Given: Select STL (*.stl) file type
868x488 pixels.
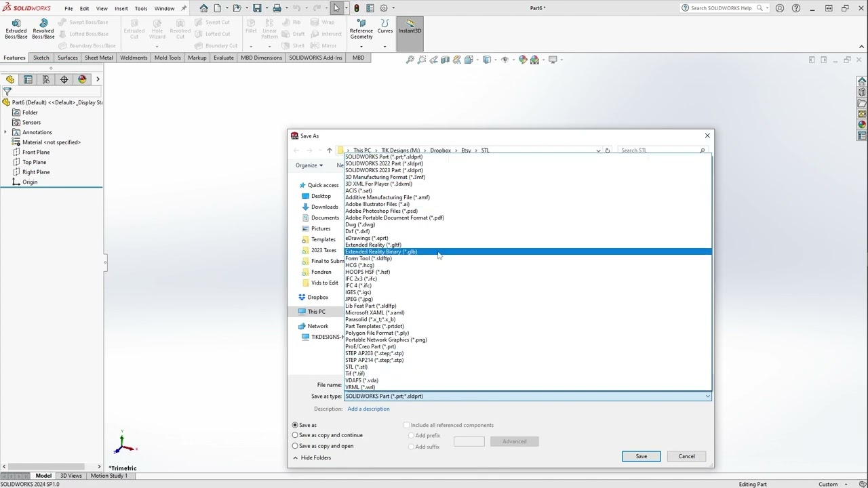Looking at the screenshot, I should coord(528,367).
